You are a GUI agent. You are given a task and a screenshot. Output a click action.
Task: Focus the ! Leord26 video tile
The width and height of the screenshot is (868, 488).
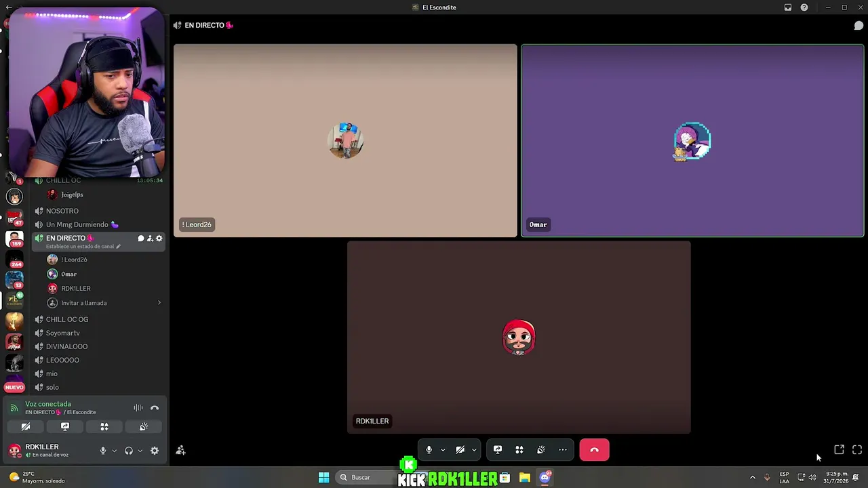tap(345, 141)
